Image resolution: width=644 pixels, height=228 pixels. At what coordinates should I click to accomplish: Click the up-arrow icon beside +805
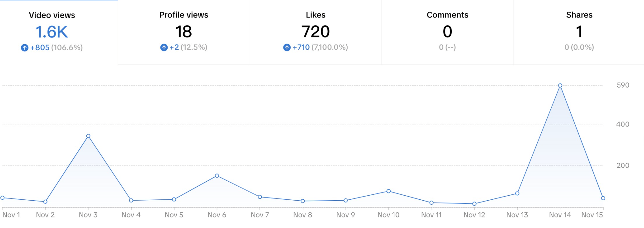(25, 48)
